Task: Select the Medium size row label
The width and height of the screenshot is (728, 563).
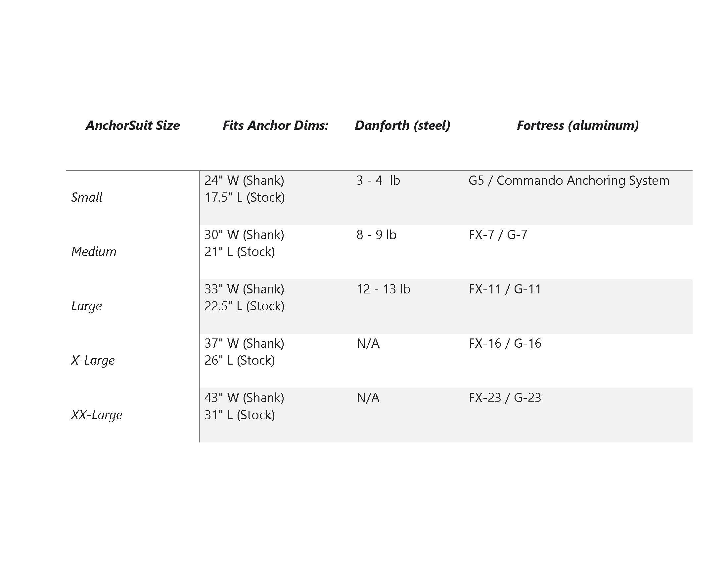Action: tap(94, 251)
